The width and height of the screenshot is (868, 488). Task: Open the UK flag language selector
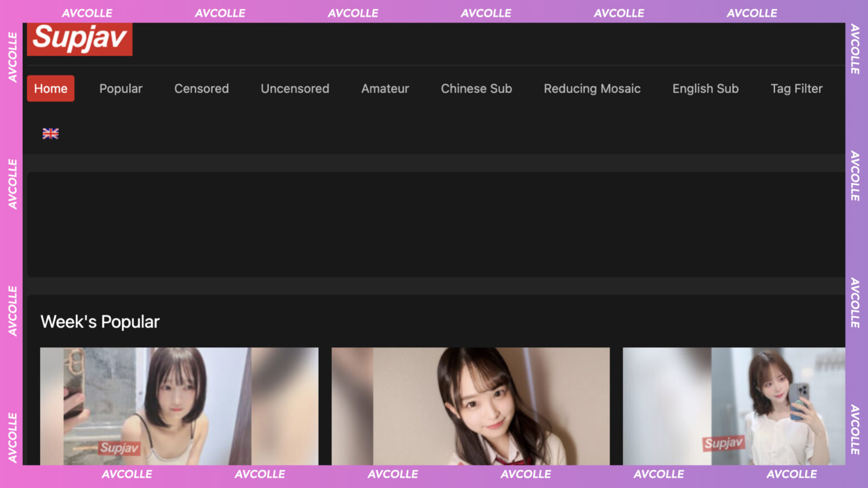[x=50, y=133]
